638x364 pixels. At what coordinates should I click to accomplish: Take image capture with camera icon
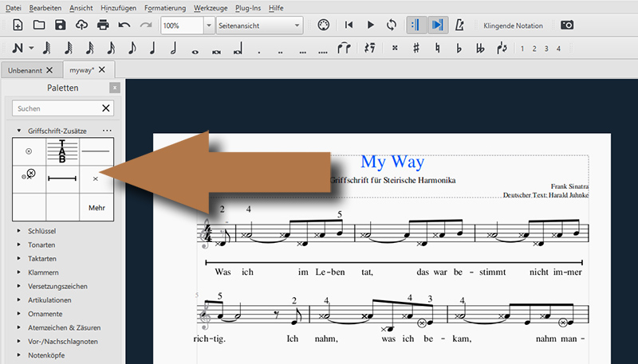[567, 25]
